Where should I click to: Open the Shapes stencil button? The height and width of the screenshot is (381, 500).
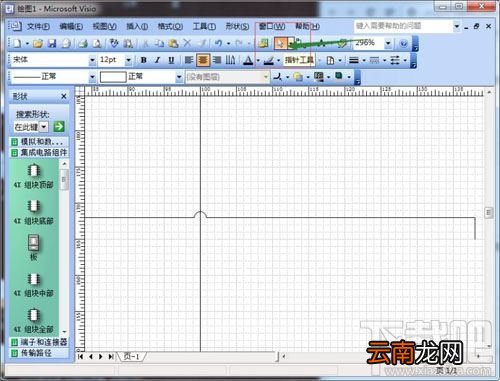(263, 43)
